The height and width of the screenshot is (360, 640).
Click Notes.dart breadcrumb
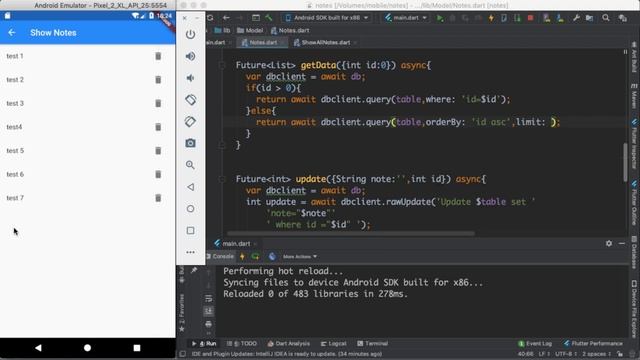coord(290,31)
